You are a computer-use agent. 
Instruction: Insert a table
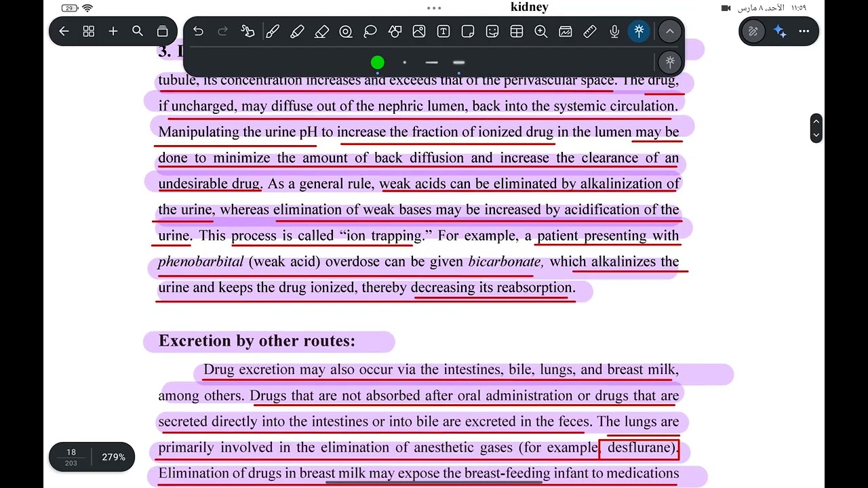(x=517, y=31)
